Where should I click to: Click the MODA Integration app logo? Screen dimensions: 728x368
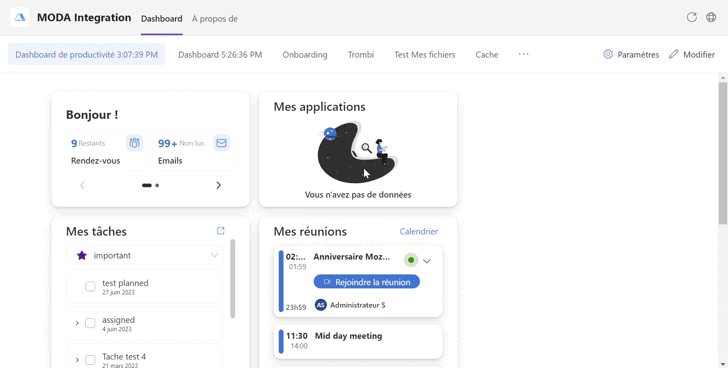20,18
